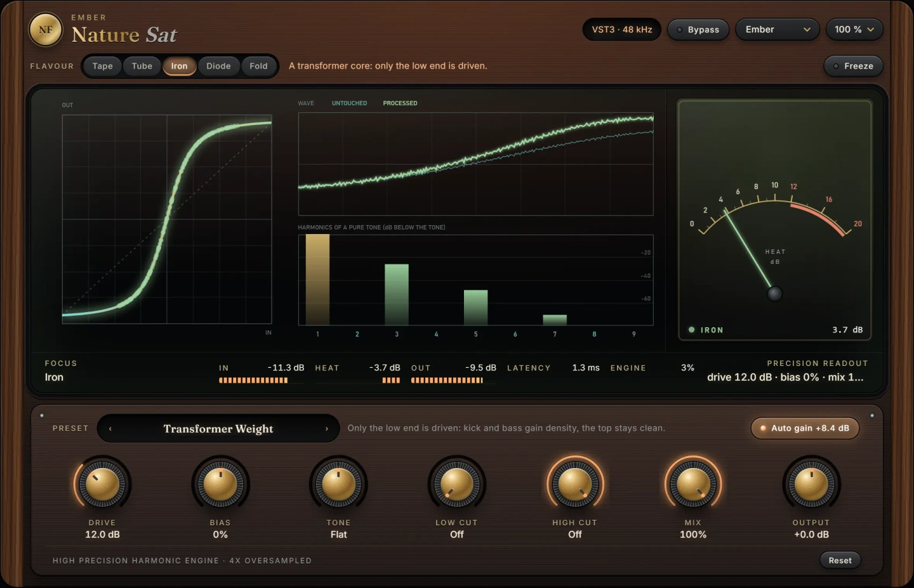Click the Low Cut knob
Viewport: 914px width, 588px height.
click(x=456, y=485)
